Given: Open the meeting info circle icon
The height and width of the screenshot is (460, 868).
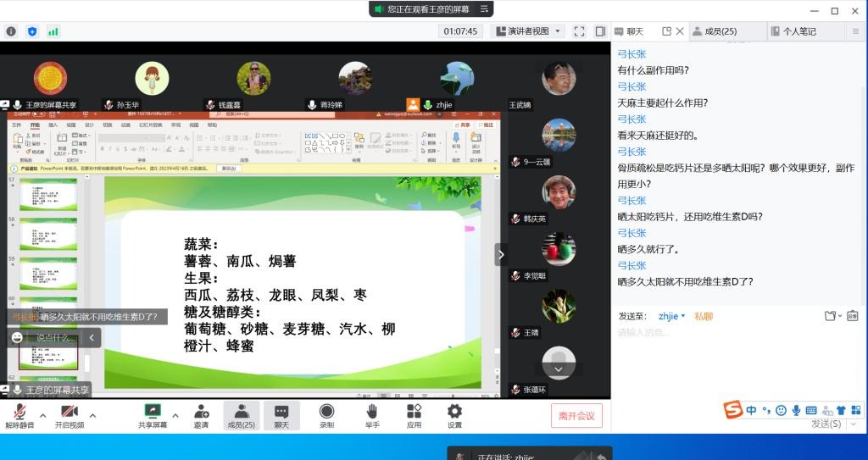Looking at the screenshot, I should [11, 31].
